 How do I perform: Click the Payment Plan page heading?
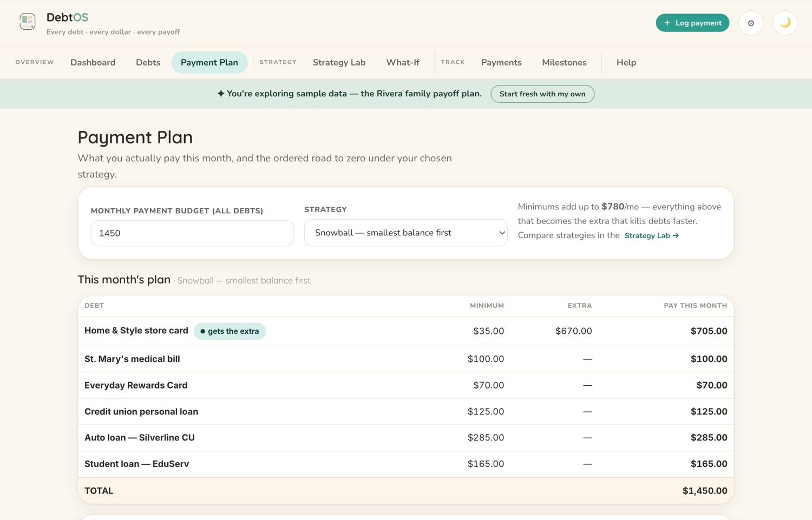click(135, 137)
